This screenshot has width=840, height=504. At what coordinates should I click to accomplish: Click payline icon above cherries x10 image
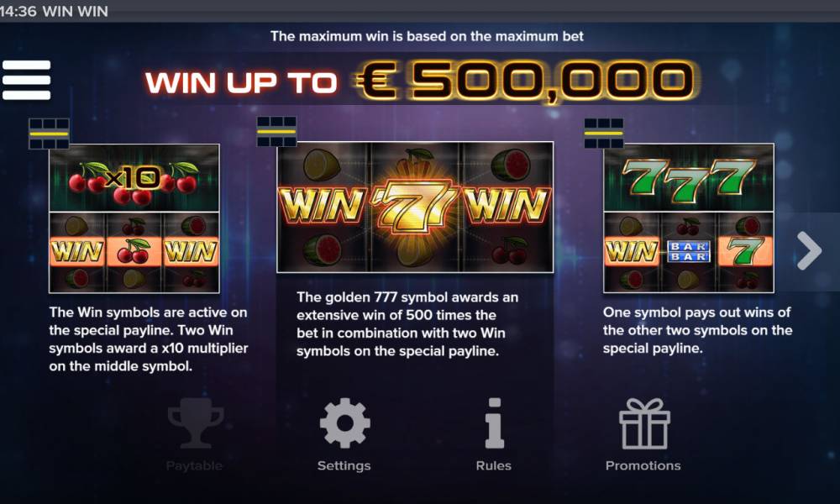(49, 134)
